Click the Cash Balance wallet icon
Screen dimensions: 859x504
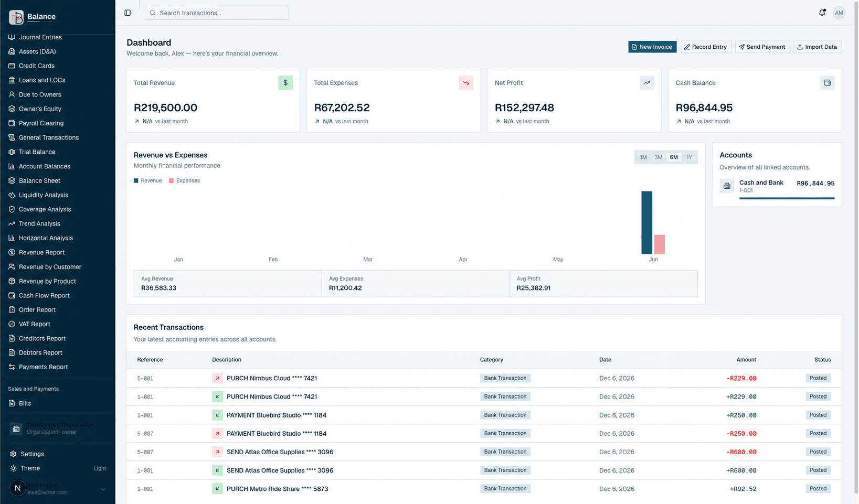coord(828,83)
